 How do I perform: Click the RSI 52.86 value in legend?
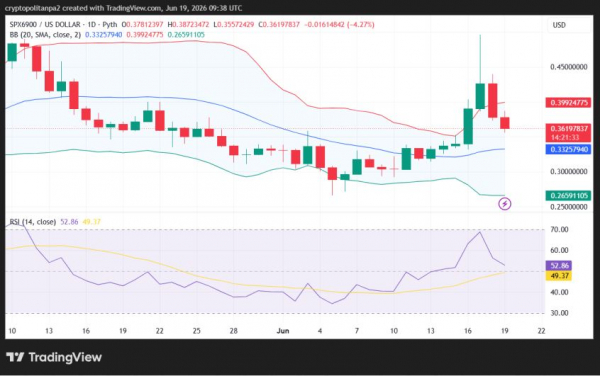69,222
